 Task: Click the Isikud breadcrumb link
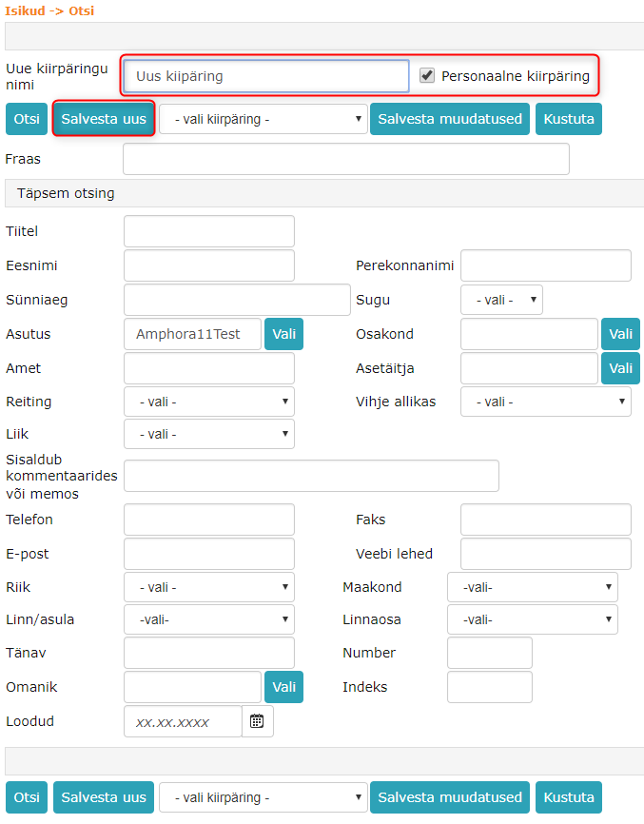[25, 10]
